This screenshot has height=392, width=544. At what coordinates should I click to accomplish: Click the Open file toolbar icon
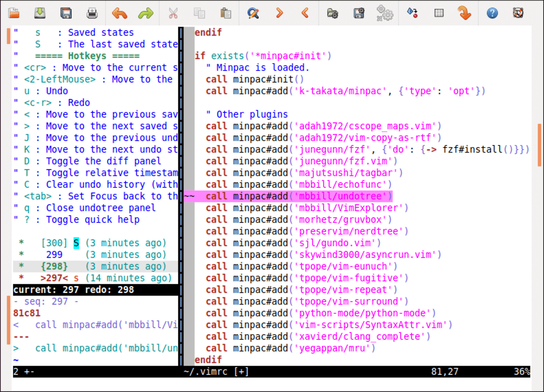click(14, 13)
